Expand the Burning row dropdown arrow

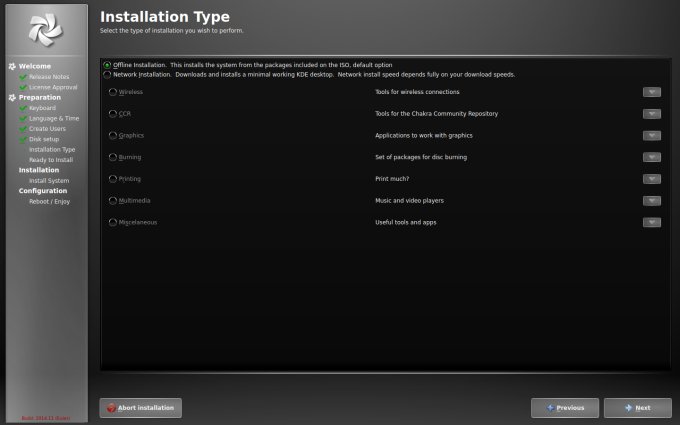pos(652,157)
